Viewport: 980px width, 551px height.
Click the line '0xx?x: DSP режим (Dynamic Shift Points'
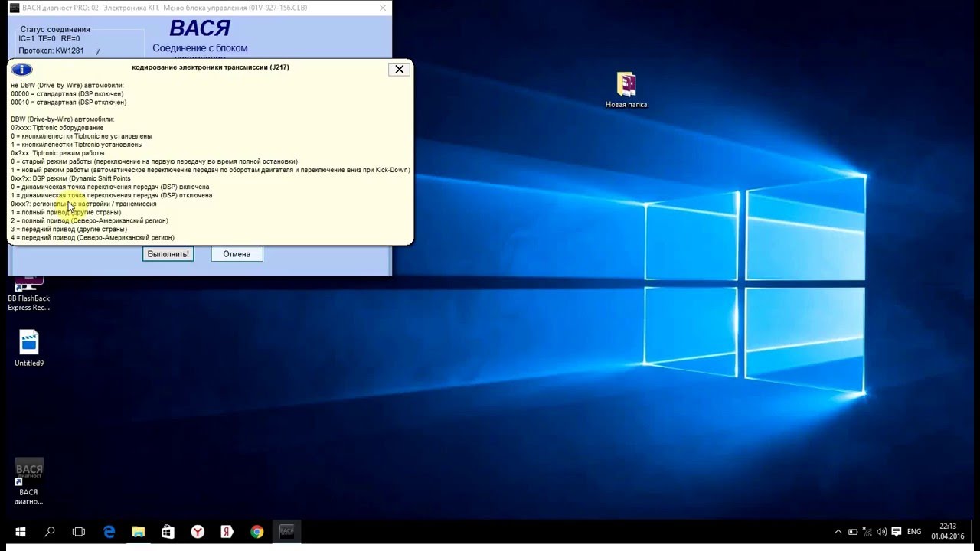(x=70, y=178)
